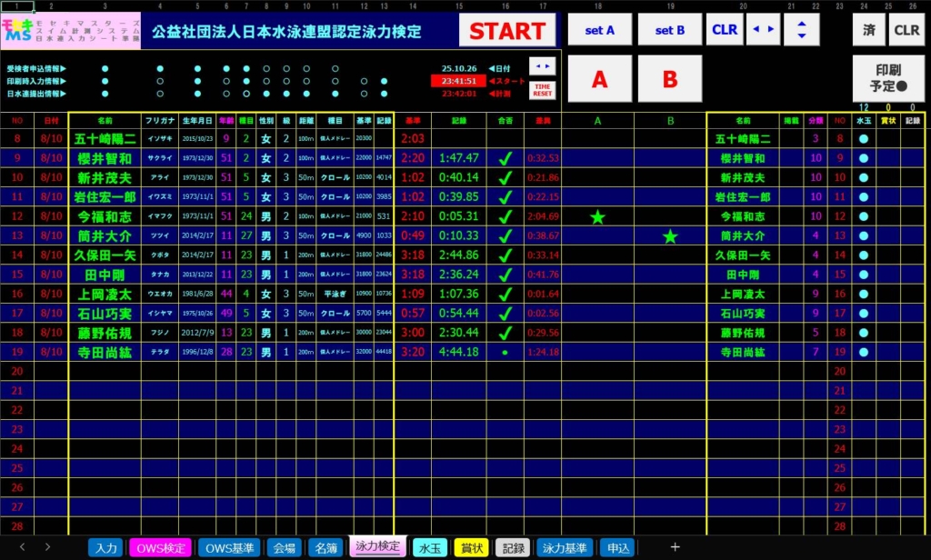Add a new sheet with the plus icon
The width and height of the screenshot is (931, 560).
tap(675, 547)
